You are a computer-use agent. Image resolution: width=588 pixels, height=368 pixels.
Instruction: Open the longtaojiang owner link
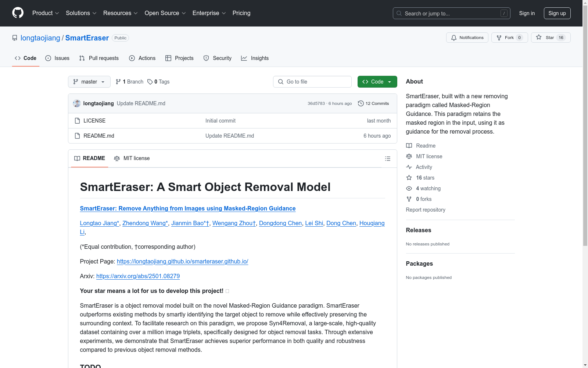click(x=40, y=38)
